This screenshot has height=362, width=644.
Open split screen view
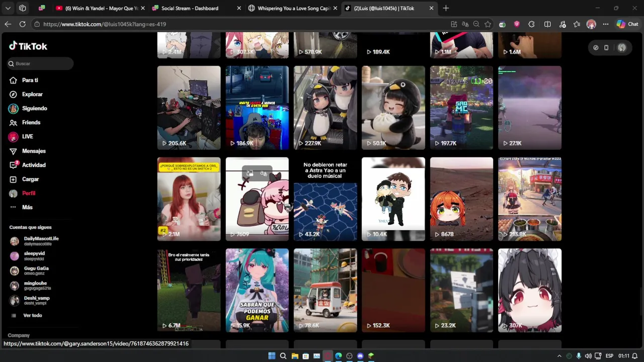(x=547, y=24)
